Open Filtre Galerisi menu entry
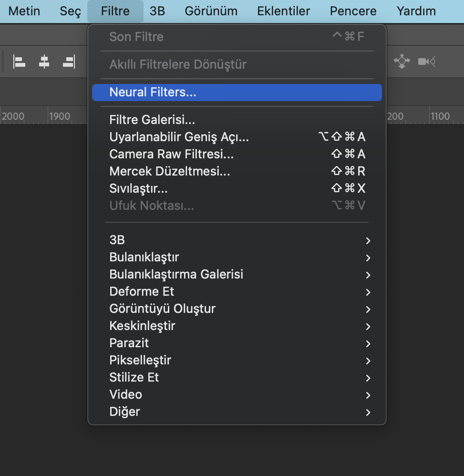This screenshot has width=464, height=476. point(152,120)
